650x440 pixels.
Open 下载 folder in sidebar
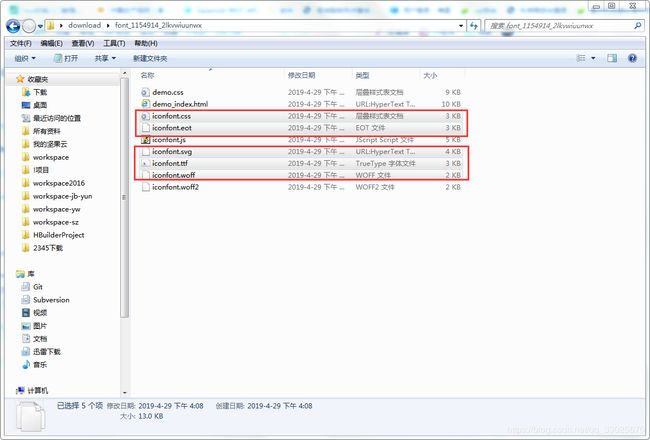40,92
